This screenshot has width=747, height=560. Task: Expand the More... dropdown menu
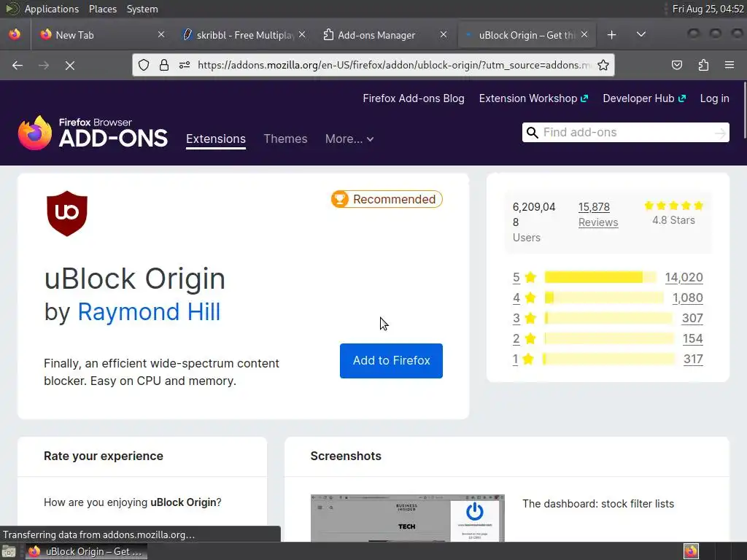349,139
